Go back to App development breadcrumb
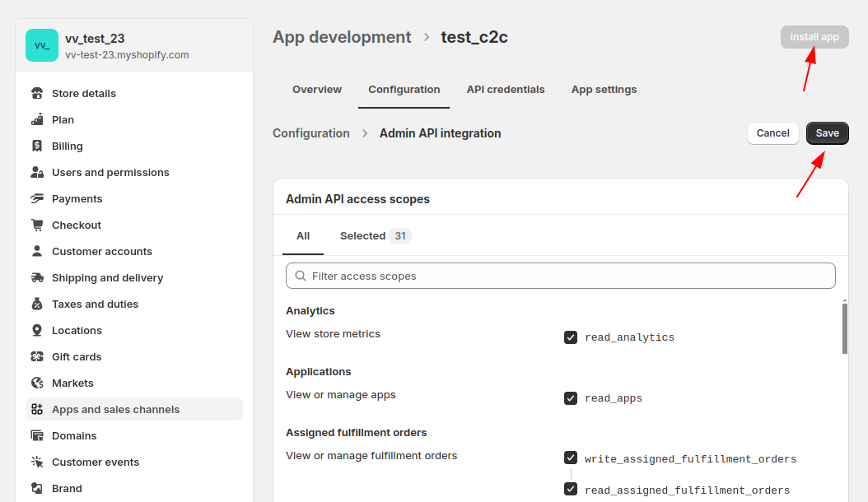 point(342,37)
